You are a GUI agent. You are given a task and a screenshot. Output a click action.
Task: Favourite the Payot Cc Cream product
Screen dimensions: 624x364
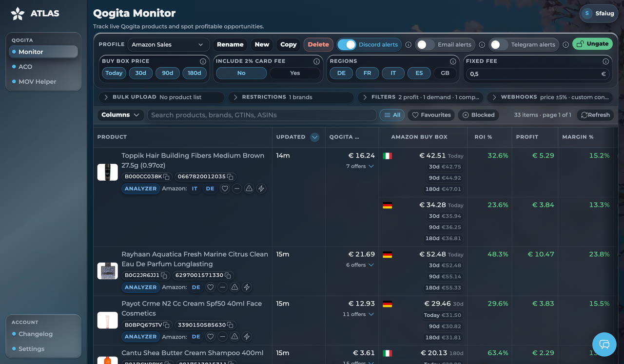tap(211, 337)
